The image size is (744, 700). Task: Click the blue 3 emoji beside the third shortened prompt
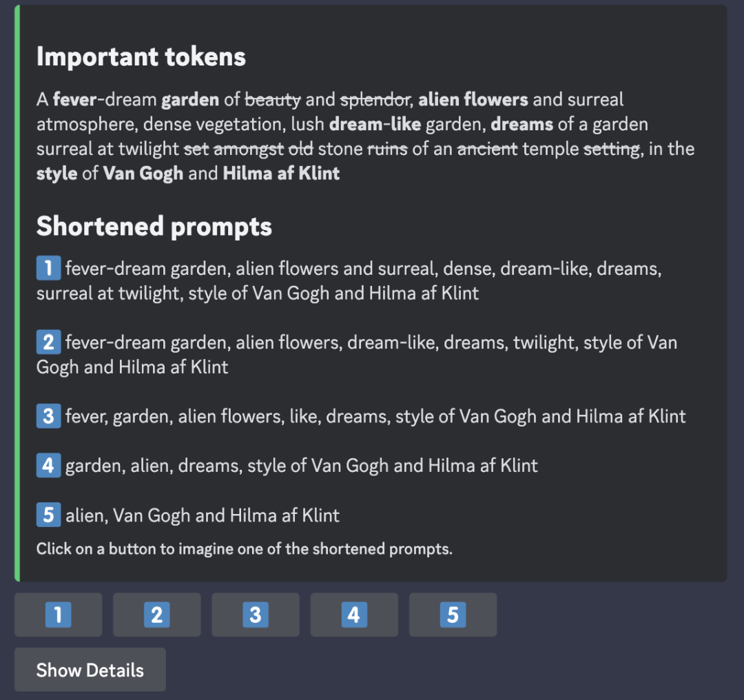pos(48,416)
